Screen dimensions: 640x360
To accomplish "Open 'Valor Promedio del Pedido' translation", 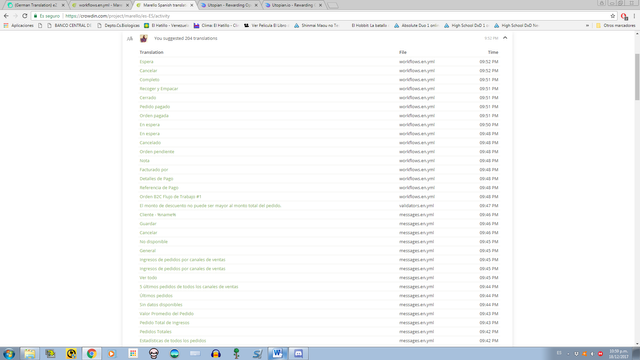I will click(x=167, y=313).
